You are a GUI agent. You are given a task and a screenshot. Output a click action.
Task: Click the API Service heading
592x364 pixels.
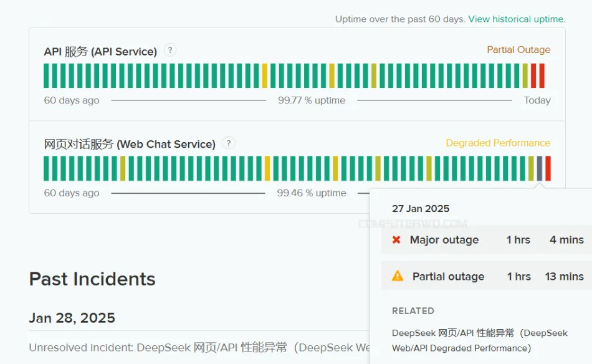(100, 51)
